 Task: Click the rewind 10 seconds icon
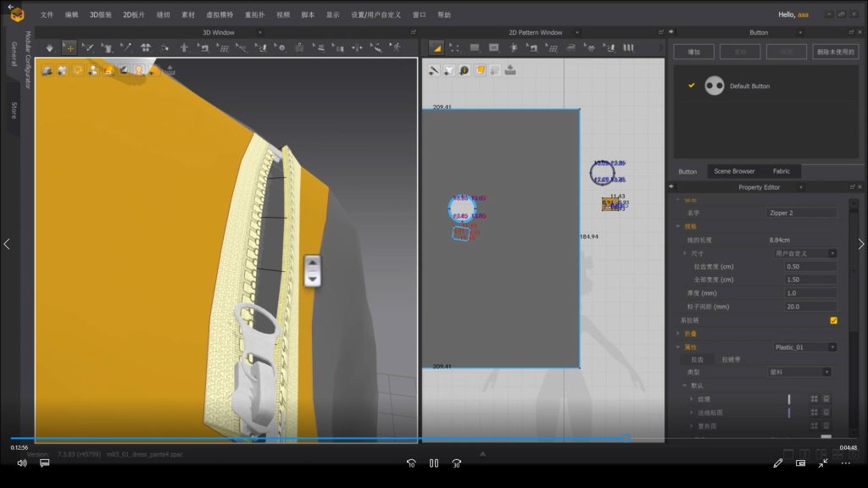point(411,463)
